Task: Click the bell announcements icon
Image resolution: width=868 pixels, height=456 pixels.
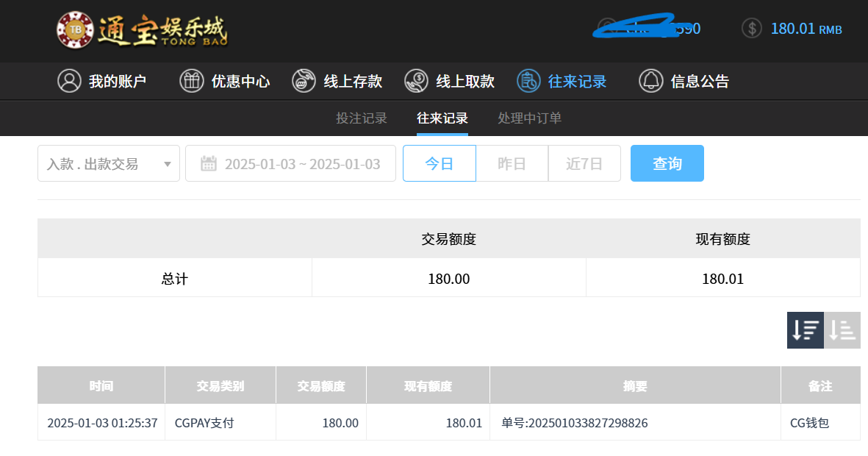Action: click(650, 81)
